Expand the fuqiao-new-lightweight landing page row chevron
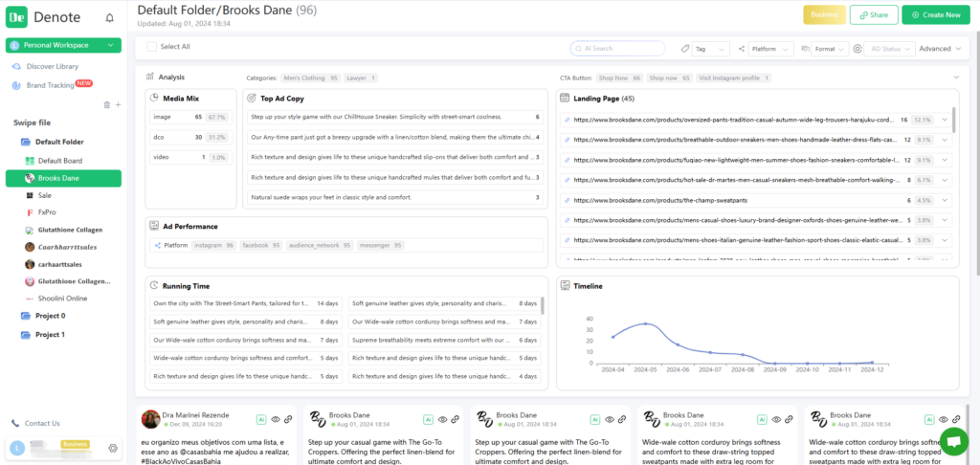 tap(945, 160)
